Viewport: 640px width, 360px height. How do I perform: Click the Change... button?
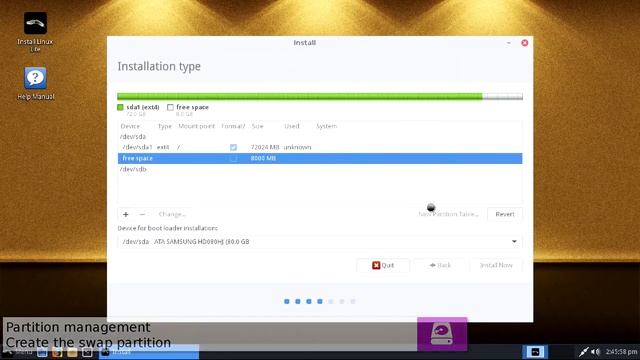click(x=172, y=214)
